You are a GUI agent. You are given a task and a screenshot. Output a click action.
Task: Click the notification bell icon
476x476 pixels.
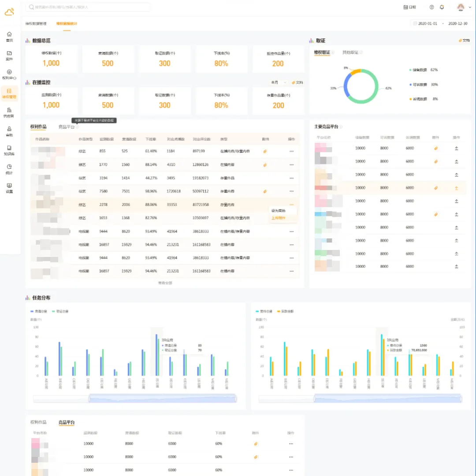[442, 7]
